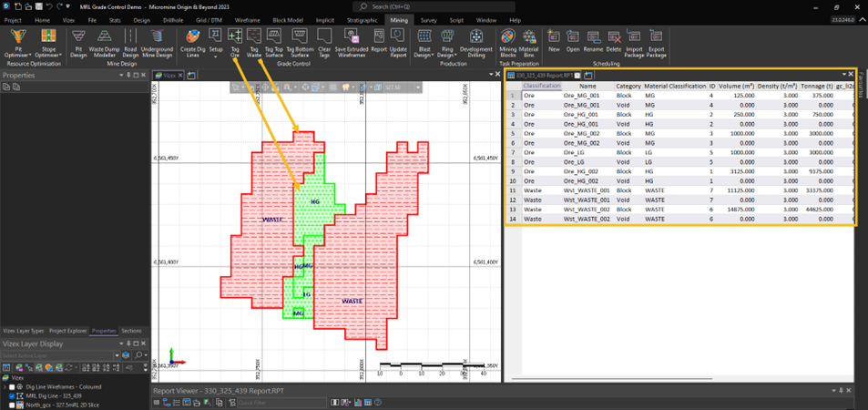Viewport: 868px width, 410px height.
Task: Click the Classification column header
Action: coord(542,86)
